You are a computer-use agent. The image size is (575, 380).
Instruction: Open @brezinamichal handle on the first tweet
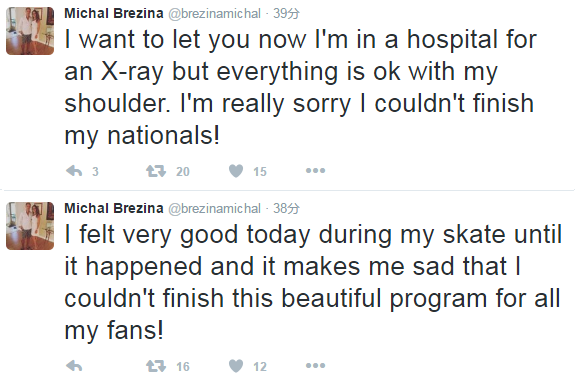(215, 14)
